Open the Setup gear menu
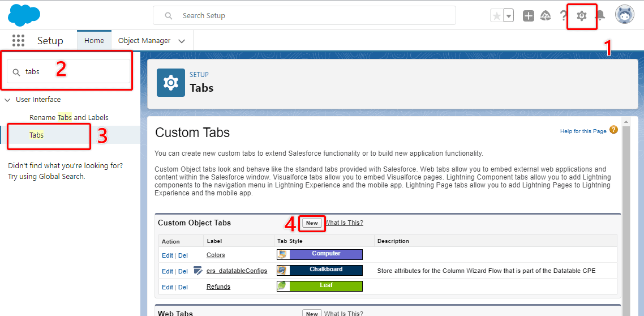 tap(581, 16)
